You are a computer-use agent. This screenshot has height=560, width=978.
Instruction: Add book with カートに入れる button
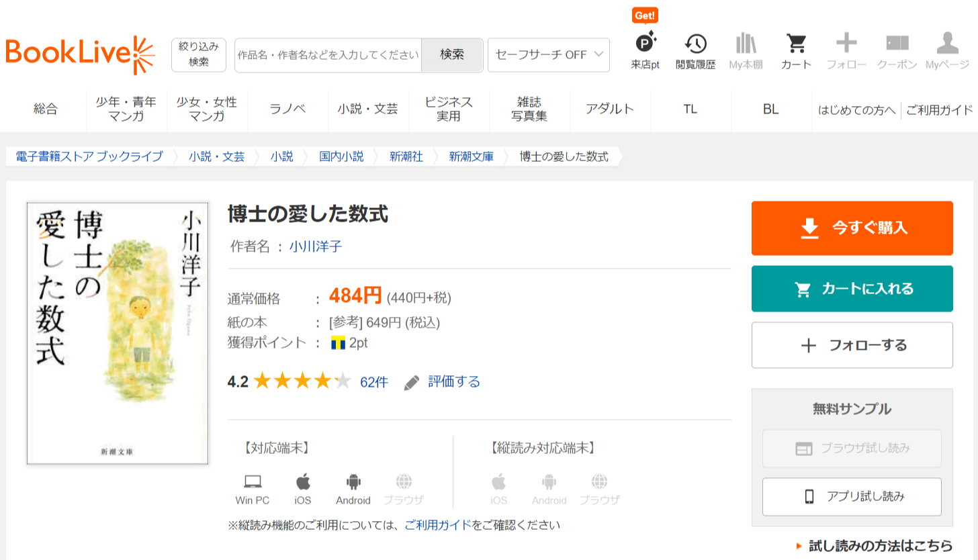point(852,289)
